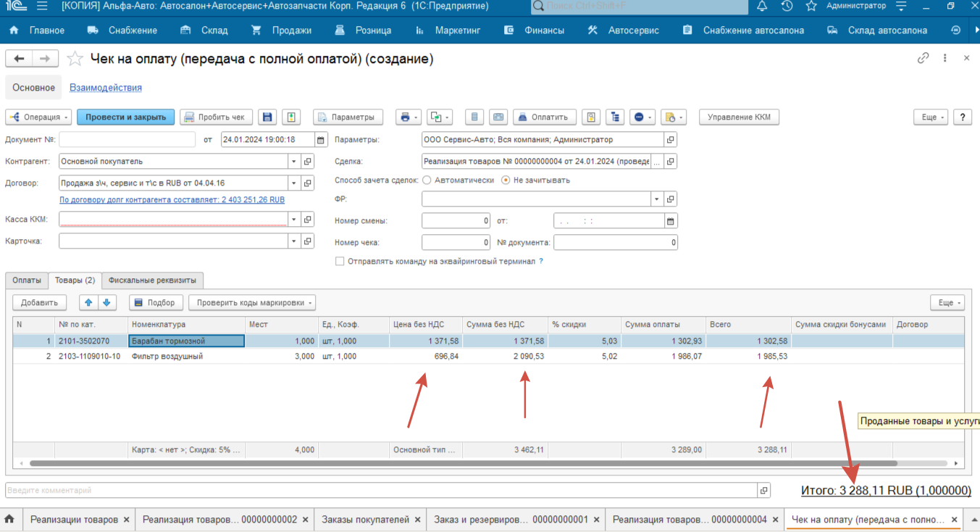Viewport: 980px width, 532px height.
Task: Open top Еще menu
Action: tap(931, 117)
